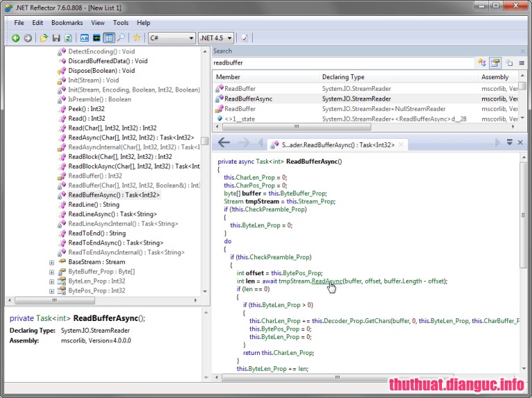
Task: Sort results by Declaring Type column header
Action: 398,77
